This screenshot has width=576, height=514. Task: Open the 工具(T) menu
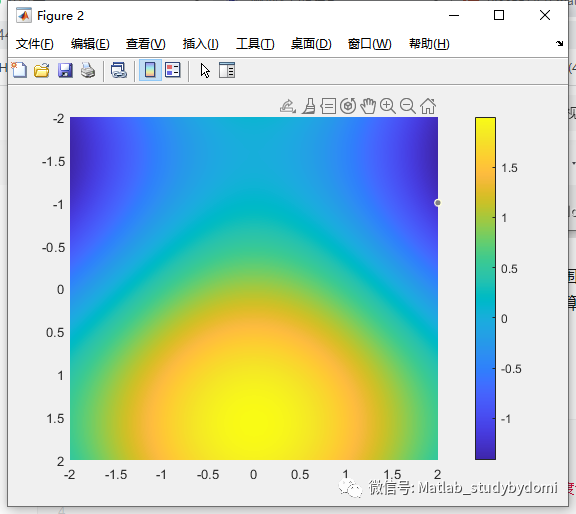click(x=255, y=44)
